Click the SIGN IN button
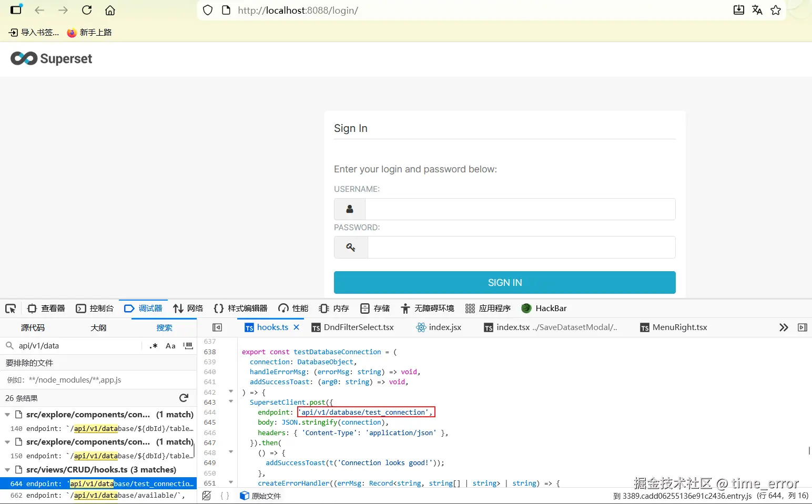This screenshot has height=504, width=812. [x=504, y=282]
